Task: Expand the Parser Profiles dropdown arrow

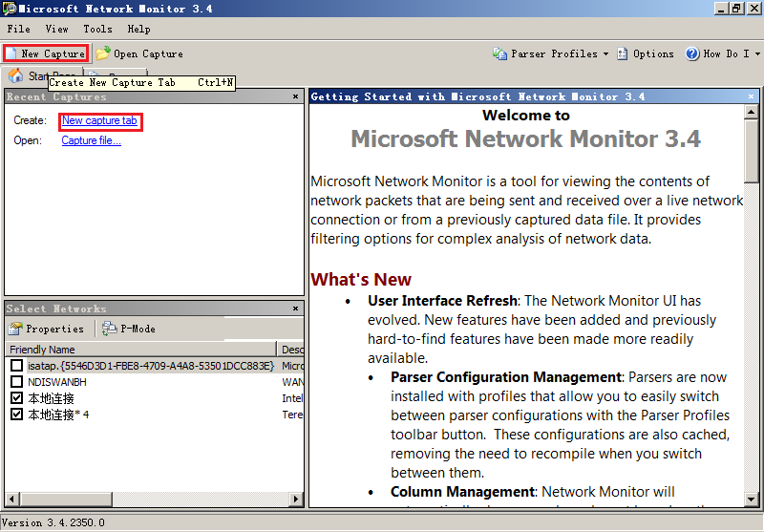Action: [x=605, y=53]
